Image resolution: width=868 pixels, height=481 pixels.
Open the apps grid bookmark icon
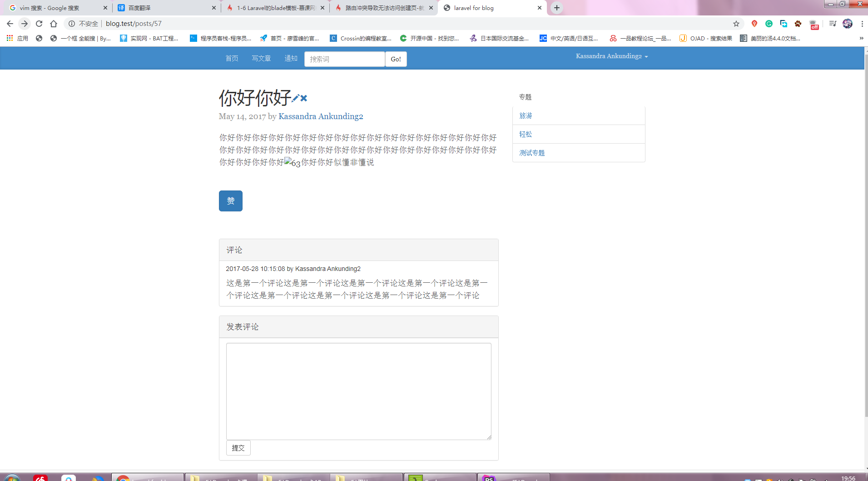click(10, 38)
